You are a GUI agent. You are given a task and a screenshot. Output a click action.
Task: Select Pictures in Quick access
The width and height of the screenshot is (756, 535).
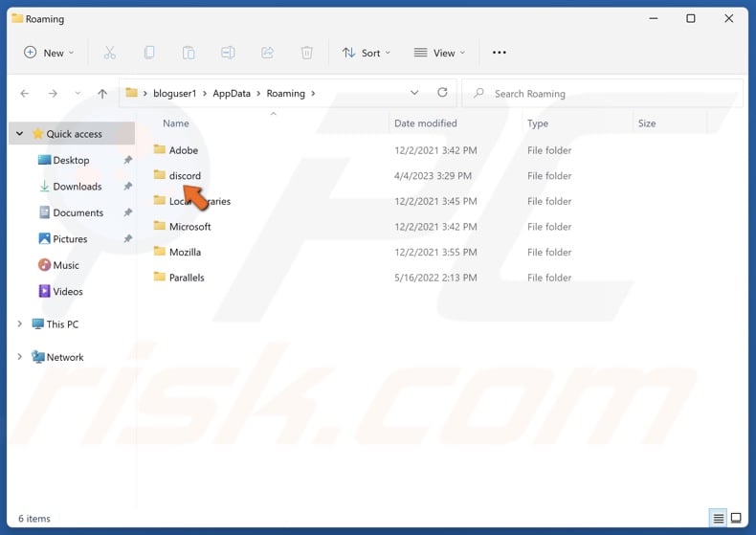(70, 238)
